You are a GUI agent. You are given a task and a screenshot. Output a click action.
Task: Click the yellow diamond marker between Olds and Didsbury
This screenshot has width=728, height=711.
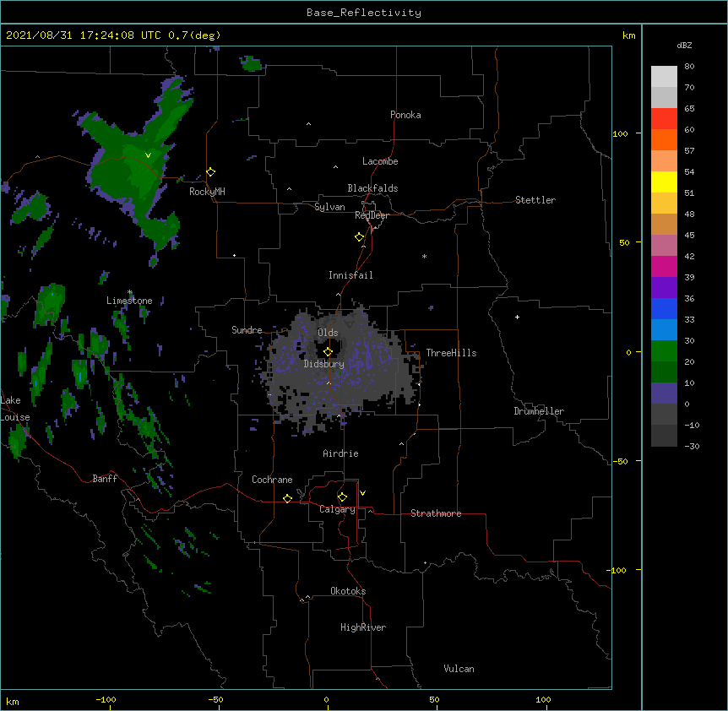[328, 351]
